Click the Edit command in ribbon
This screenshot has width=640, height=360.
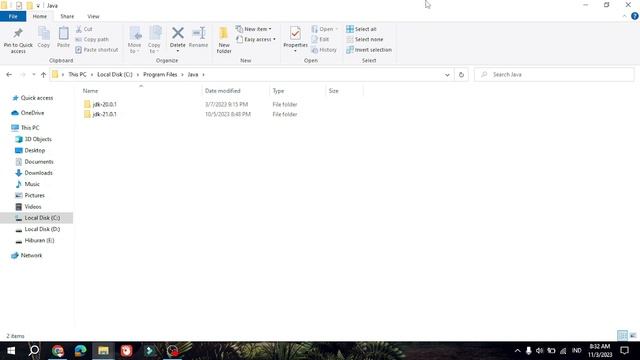320,40
